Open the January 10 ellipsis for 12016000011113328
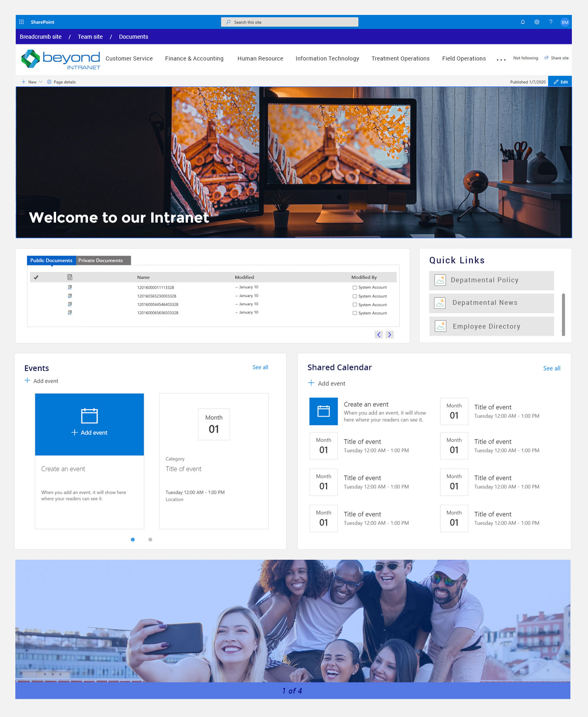 tap(237, 288)
